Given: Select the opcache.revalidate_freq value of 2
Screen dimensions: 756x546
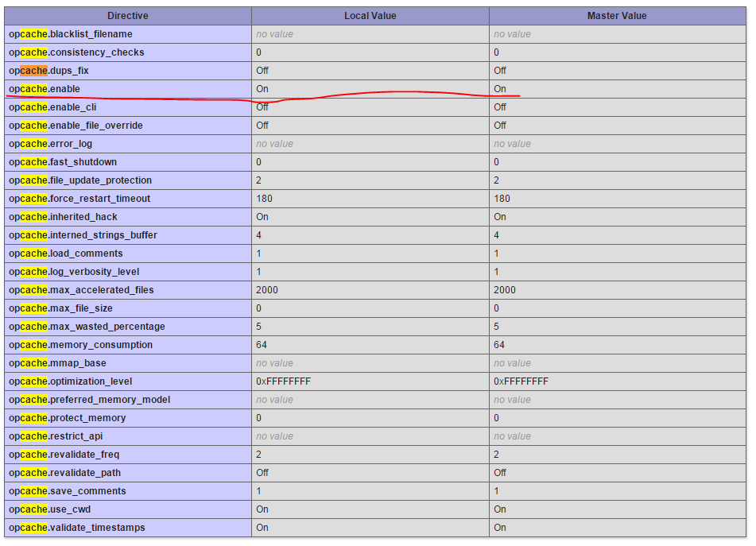Looking at the screenshot, I should tap(258, 455).
